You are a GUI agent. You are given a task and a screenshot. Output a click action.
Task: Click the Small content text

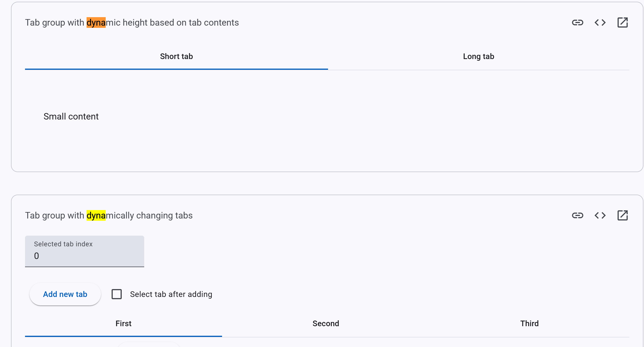click(x=71, y=116)
